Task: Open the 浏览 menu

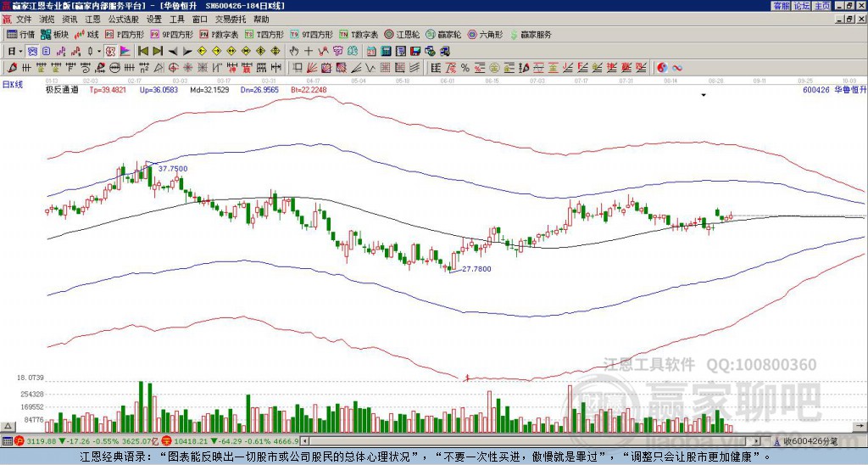Action: click(x=47, y=20)
